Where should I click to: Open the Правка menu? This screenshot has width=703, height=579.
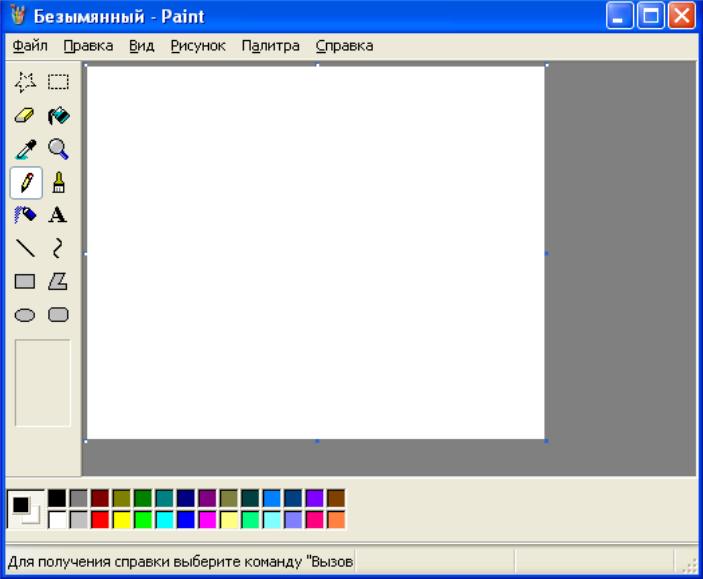pyautogui.click(x=88, y=46)
